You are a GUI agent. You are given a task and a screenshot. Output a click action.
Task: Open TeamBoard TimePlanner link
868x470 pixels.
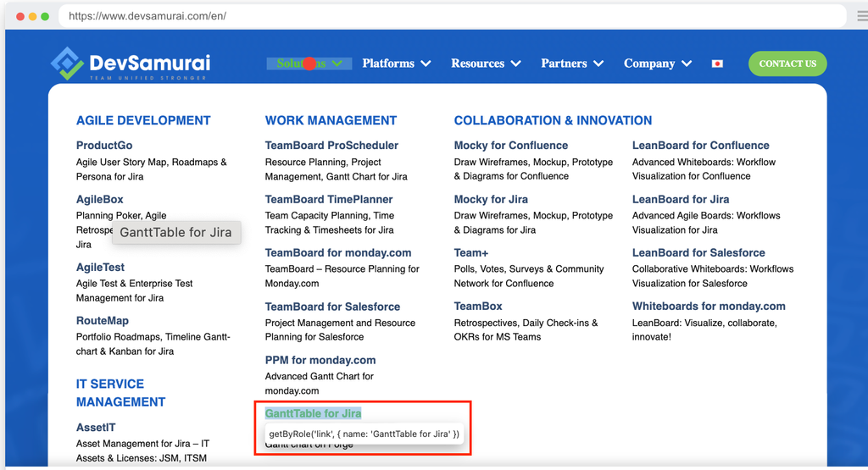(x=329, y=199)
